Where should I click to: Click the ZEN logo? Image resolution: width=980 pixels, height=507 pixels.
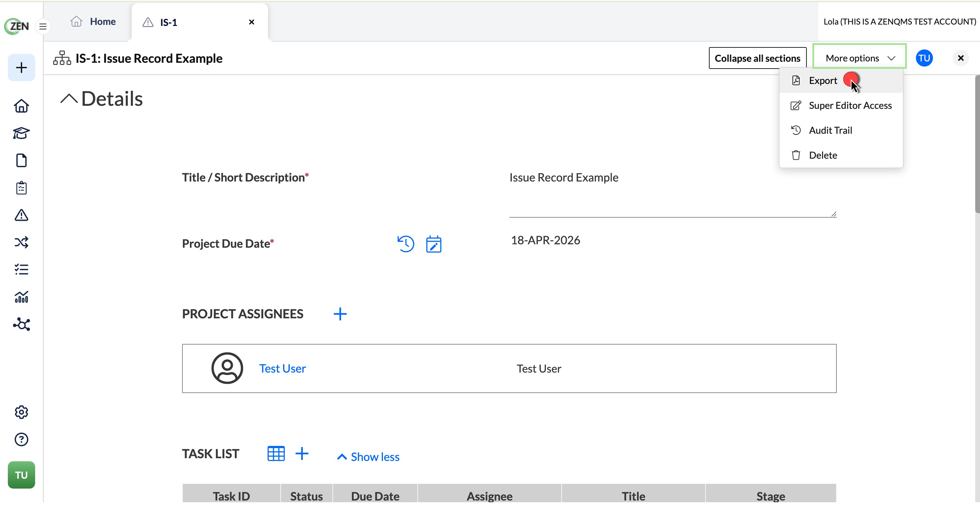pos(16,26)
